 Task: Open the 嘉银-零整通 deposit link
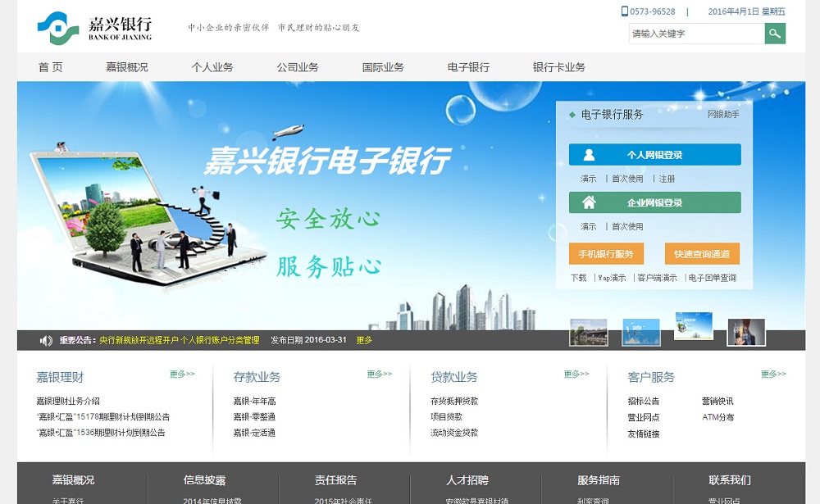tap(254, 416)
